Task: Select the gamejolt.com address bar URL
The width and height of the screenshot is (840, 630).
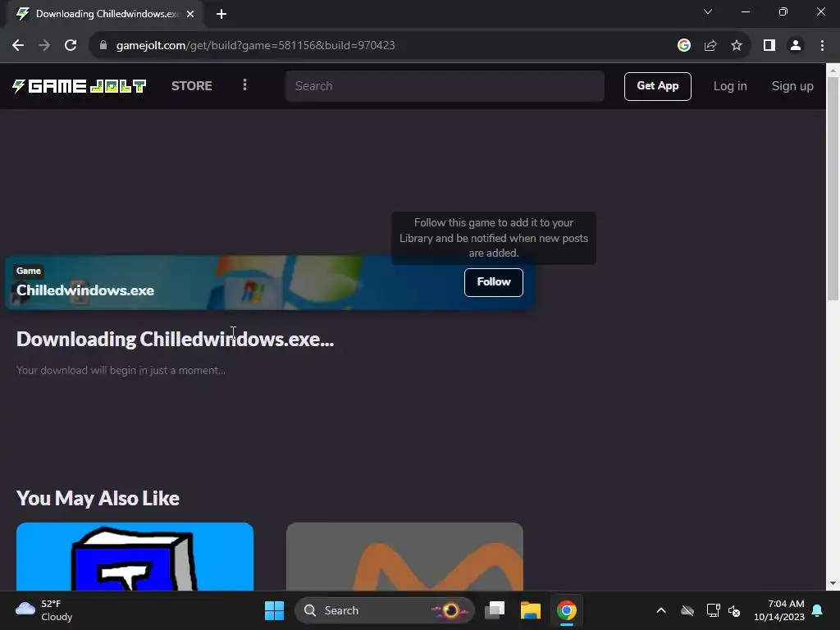Action: pyautogui.click(x=256, y=46)
